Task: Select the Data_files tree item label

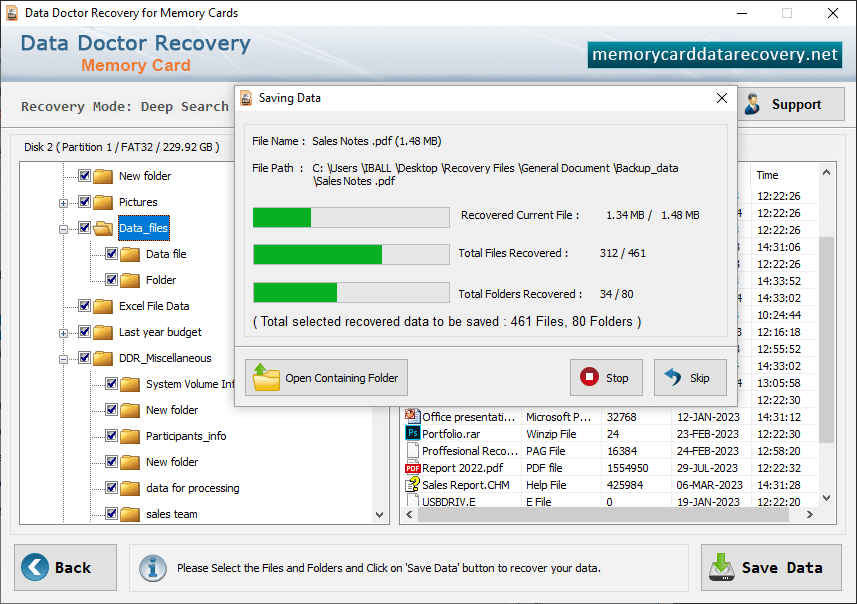Action: 144,228
